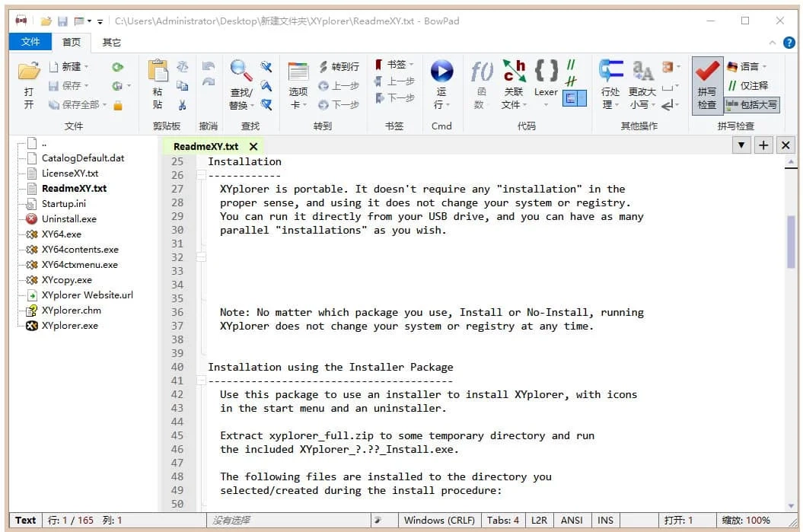Switch to the Other (其它) ribbon tab
The height and width of the screenshot is (532, 803).
click(112, 42)
